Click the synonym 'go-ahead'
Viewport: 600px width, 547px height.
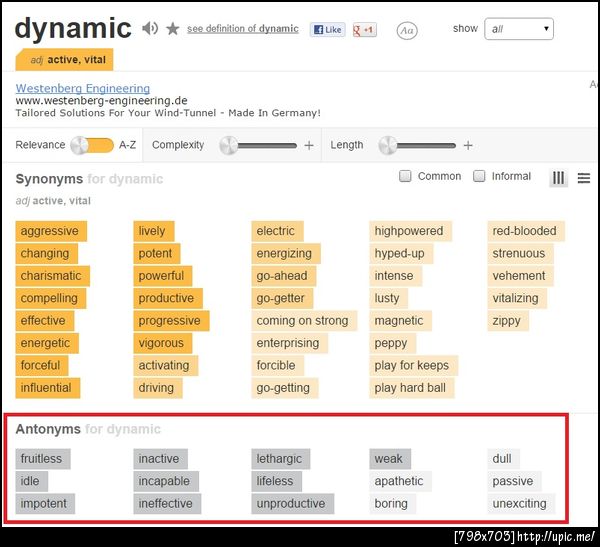[x=284, y=276]
